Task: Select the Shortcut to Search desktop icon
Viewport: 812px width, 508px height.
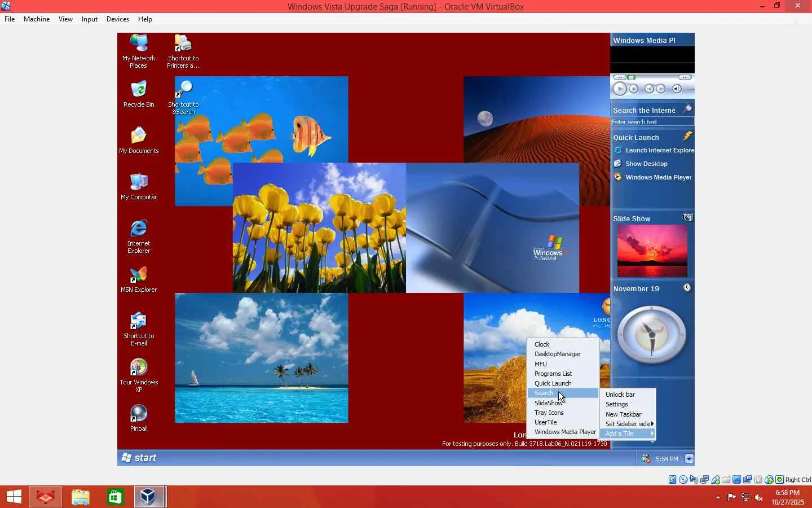Action: [x=183, y=98]
